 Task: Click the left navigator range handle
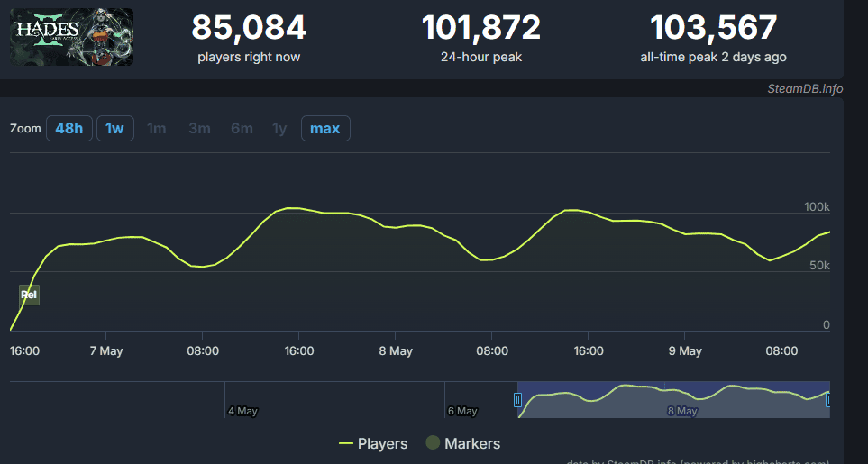(x=517, y=400)
